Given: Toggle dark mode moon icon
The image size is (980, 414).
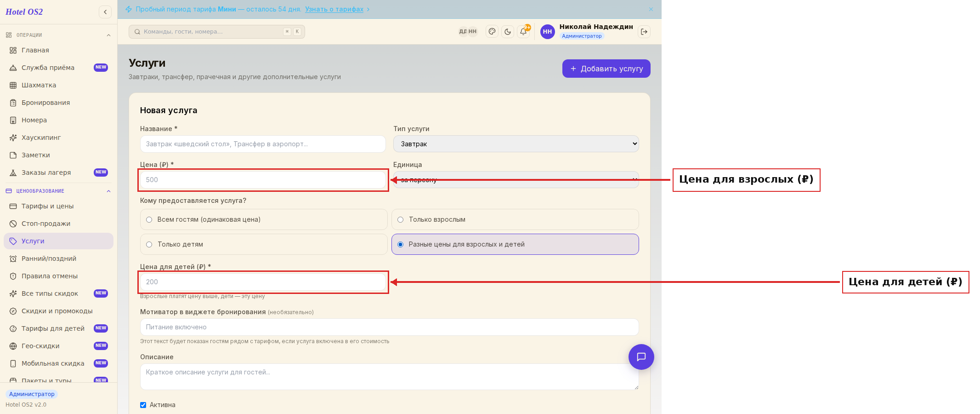Looking at the screenshot, I should click(x=508, y=32).
